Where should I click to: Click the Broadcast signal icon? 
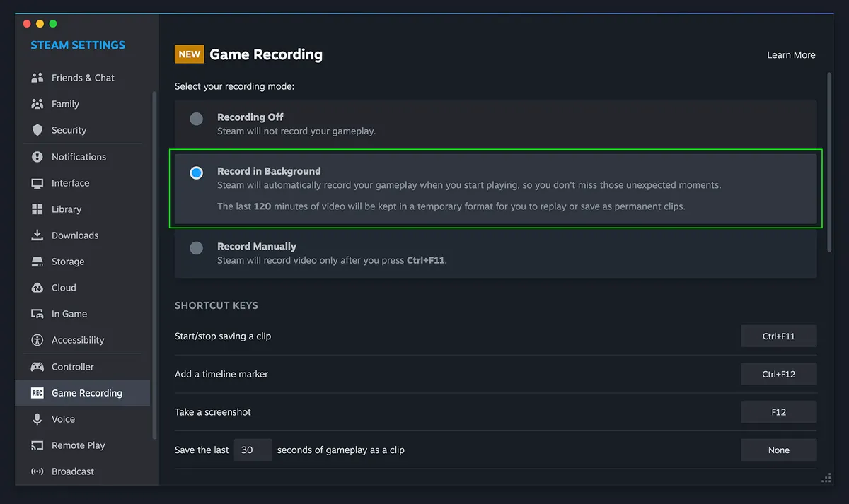pyautogui.click(x=37, y=471)
